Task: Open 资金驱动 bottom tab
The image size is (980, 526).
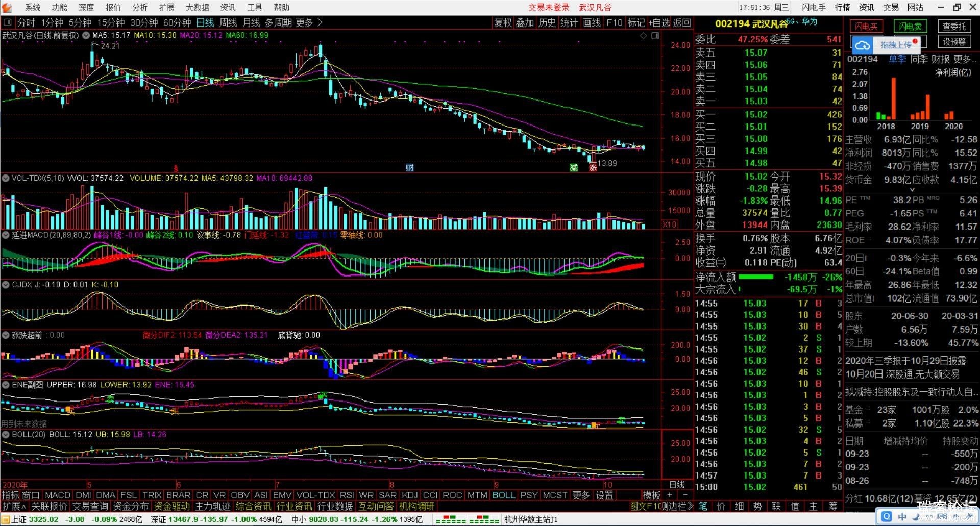Action: click(171, 506)
